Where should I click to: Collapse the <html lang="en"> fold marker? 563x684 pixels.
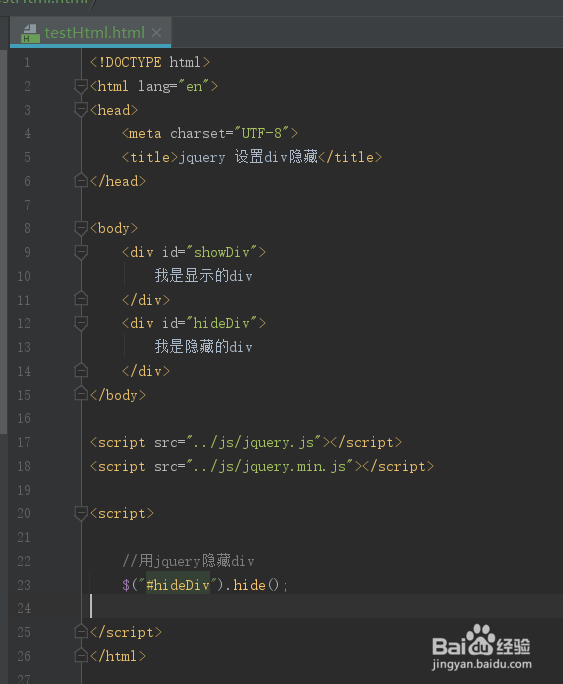coord(81,86)
